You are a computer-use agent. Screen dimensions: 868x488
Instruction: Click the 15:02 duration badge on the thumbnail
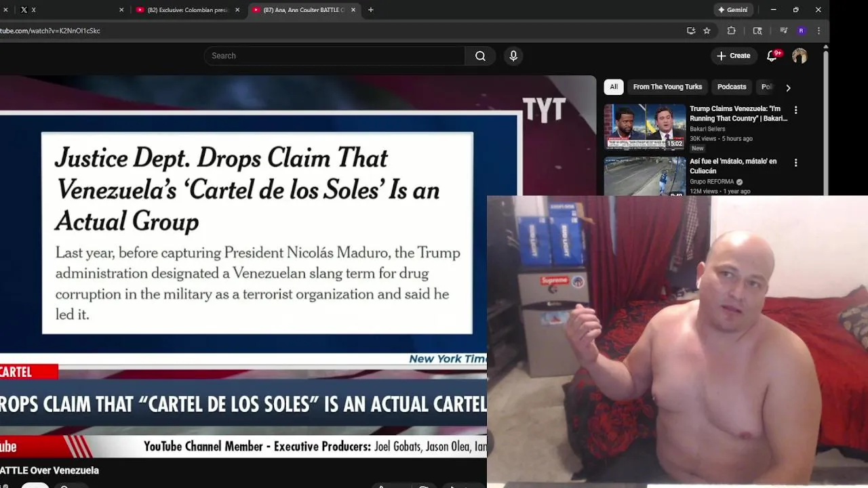675,144
